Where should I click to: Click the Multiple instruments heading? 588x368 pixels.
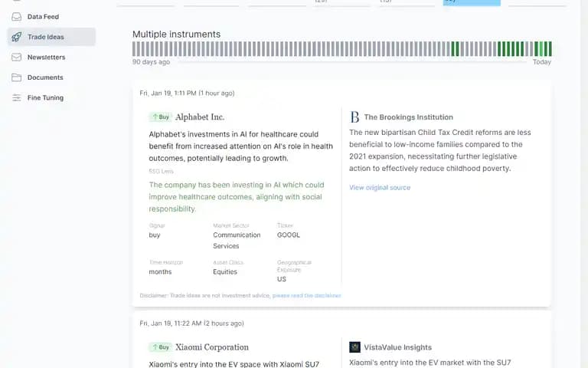point(176,34)
